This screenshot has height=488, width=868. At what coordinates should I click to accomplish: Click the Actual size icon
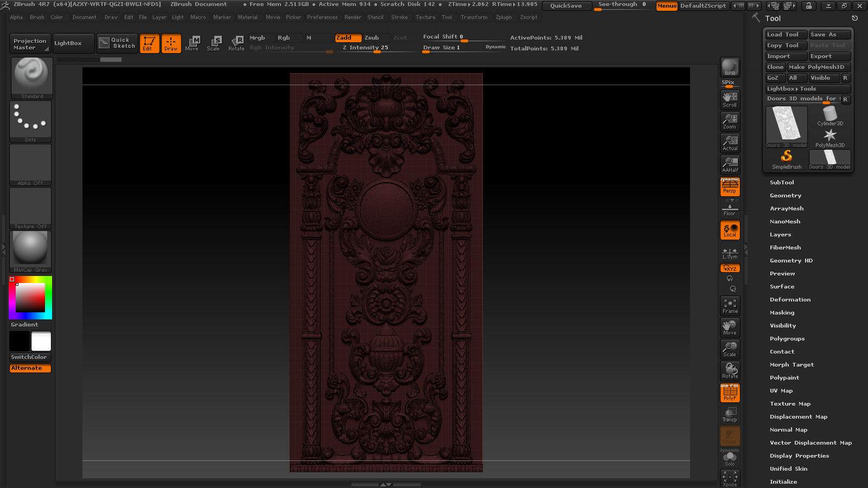[x=730, y=143]
